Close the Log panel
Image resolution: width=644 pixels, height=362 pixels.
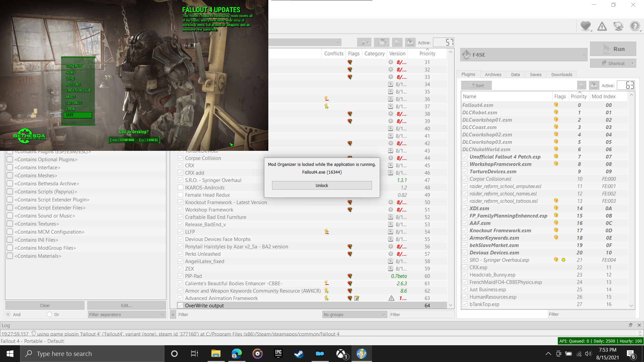pyautogui.click(x=639, y=325)
